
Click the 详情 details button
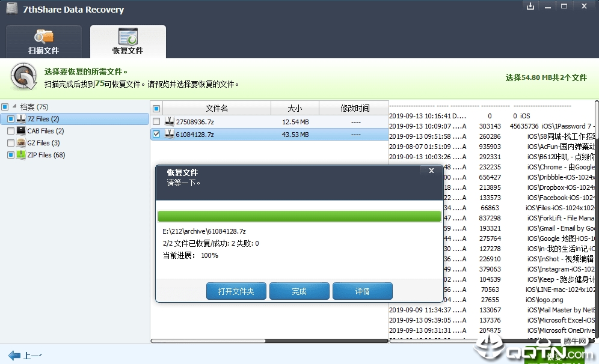click(362, 291)
